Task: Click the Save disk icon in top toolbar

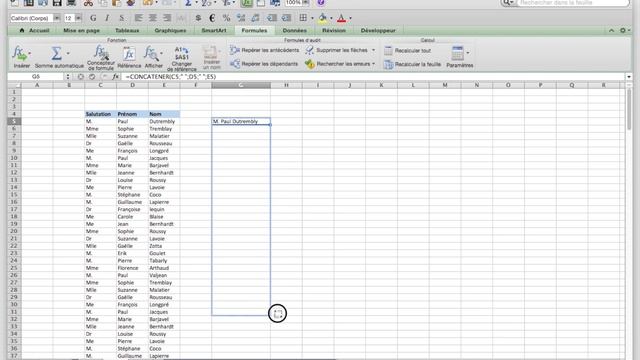Action: (x=57, y=3)
